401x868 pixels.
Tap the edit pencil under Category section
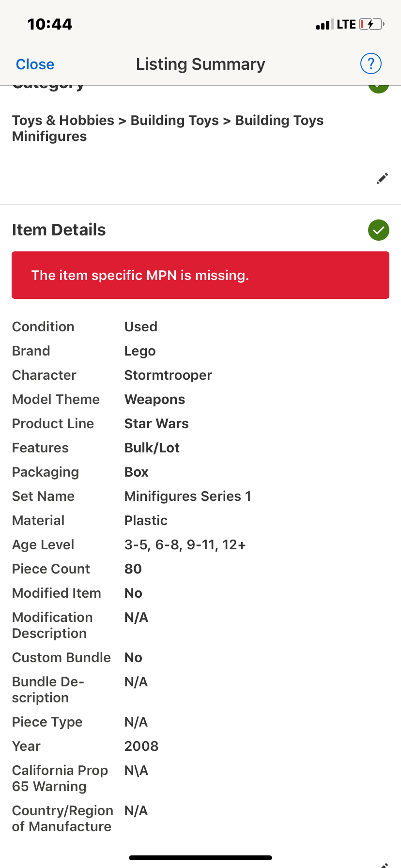coord(382,178)
